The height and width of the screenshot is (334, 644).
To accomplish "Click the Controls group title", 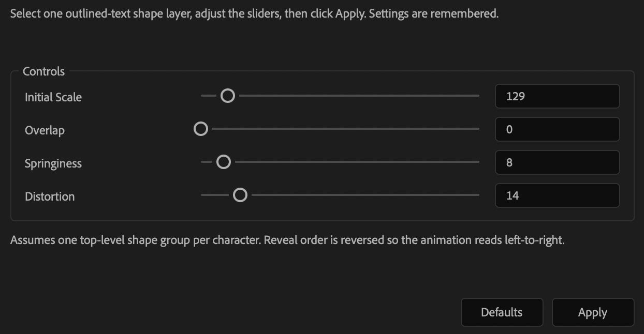I will pyautogui.click(x=44, y=71).
